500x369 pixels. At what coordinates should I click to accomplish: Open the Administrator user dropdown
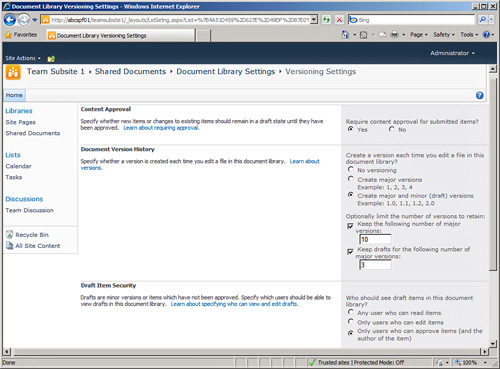[452, 53]
